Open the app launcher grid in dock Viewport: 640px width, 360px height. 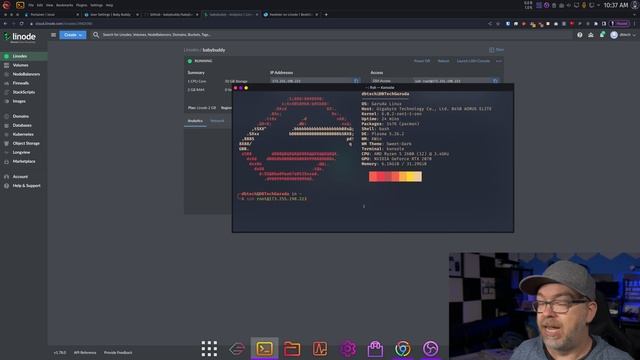tap(209, 349)
